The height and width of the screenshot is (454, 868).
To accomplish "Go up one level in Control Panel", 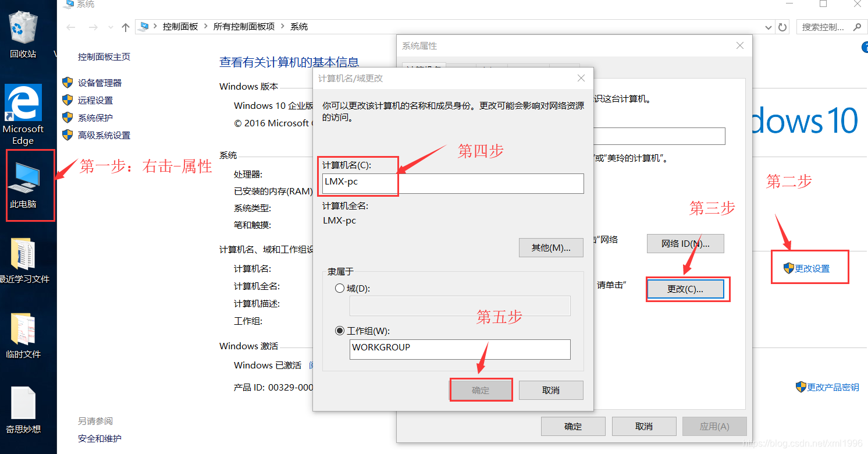I will pyautogui.click(x=125, y=27).
